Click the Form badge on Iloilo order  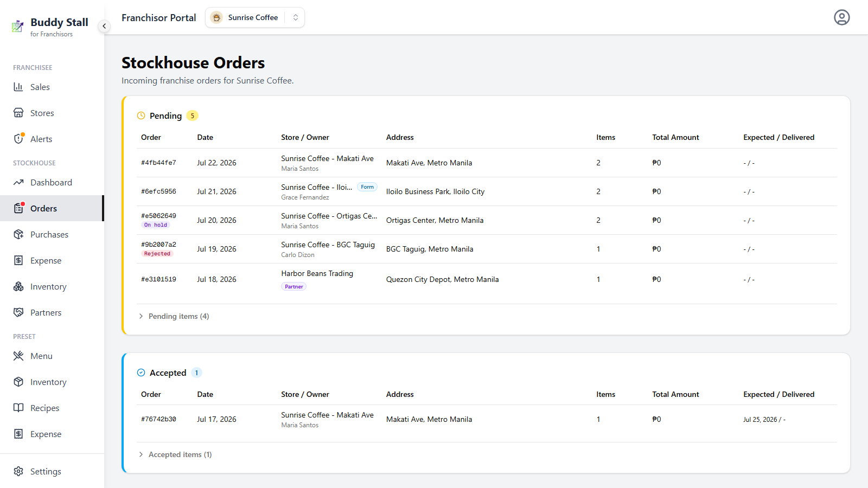coord(367,187)
